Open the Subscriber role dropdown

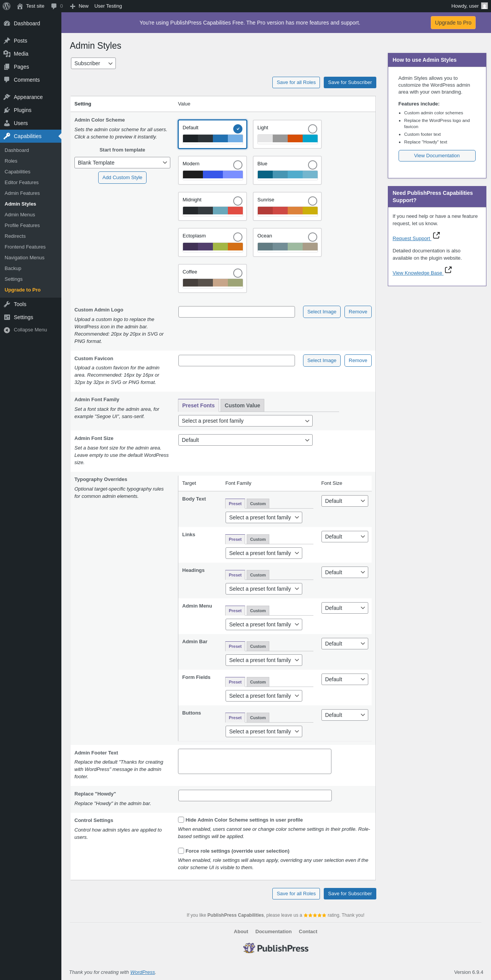click(x=93, y=63)
